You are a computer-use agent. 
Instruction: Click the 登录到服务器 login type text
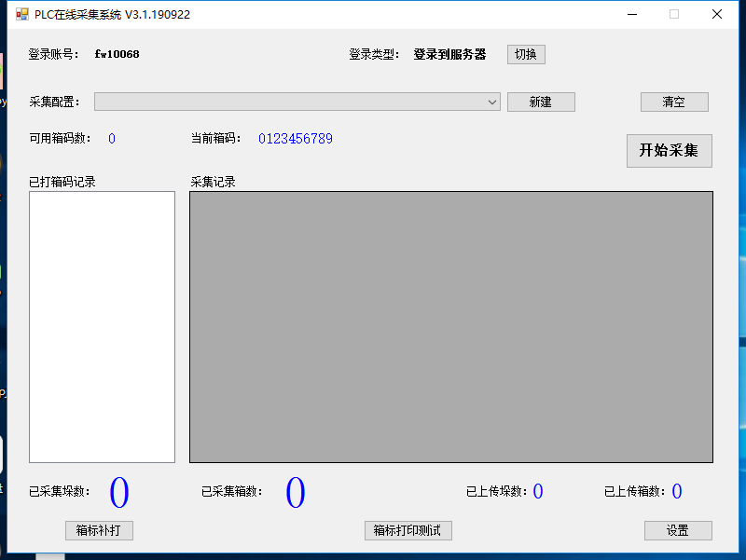[x=449, y=54]
